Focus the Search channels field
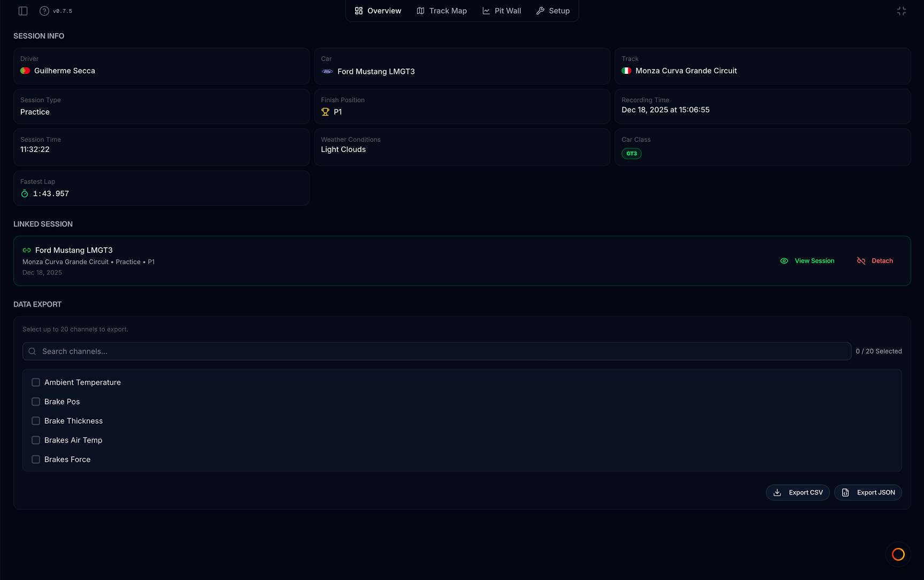 (x=437, y=351)
